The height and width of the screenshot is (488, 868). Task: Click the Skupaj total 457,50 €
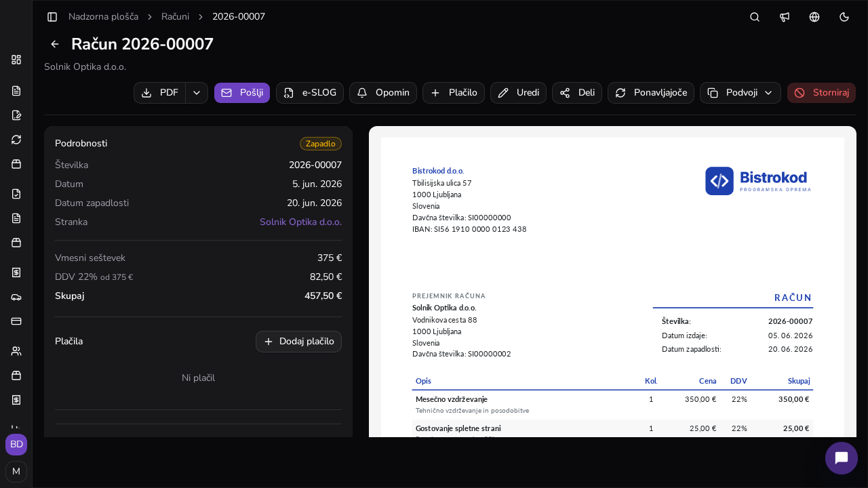click(323, 296)
